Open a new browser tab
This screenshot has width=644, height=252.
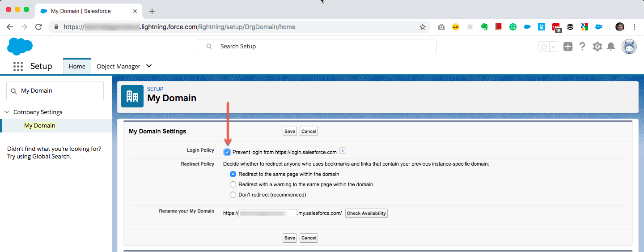152,11
